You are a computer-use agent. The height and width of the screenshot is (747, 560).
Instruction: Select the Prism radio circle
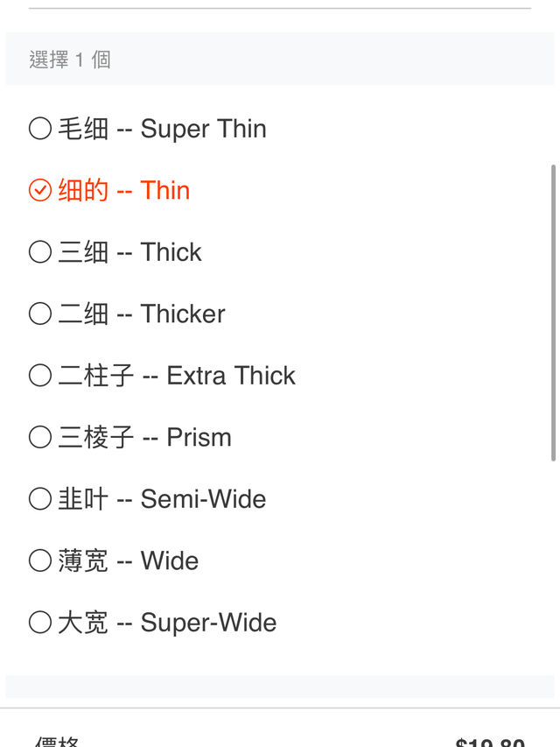40,437
